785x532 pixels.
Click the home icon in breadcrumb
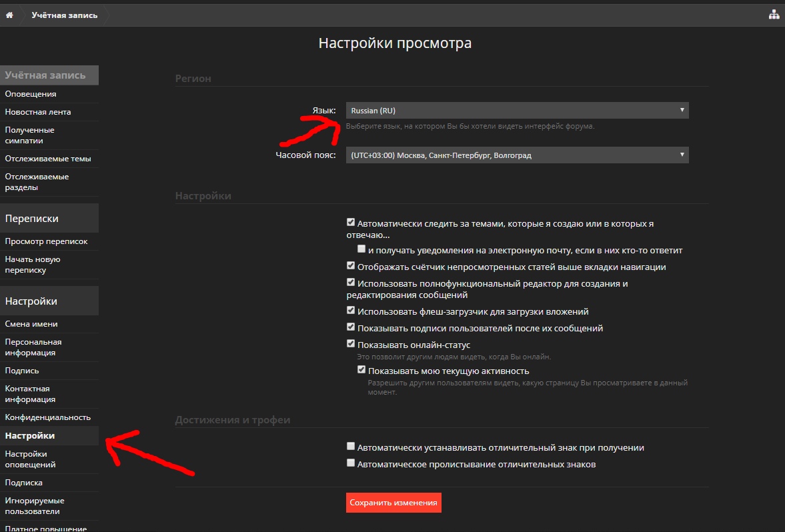[9, 15]
